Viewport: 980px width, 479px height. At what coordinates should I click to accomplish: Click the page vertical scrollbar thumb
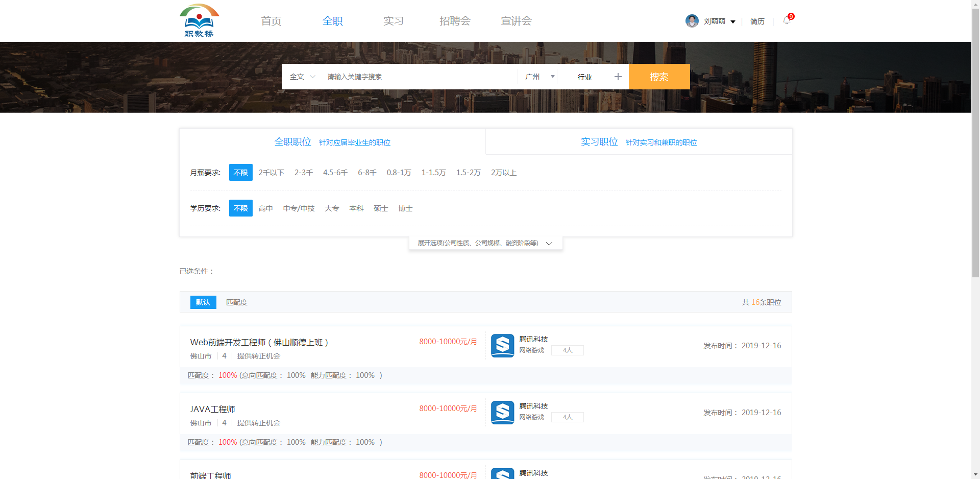pos(975,143)
